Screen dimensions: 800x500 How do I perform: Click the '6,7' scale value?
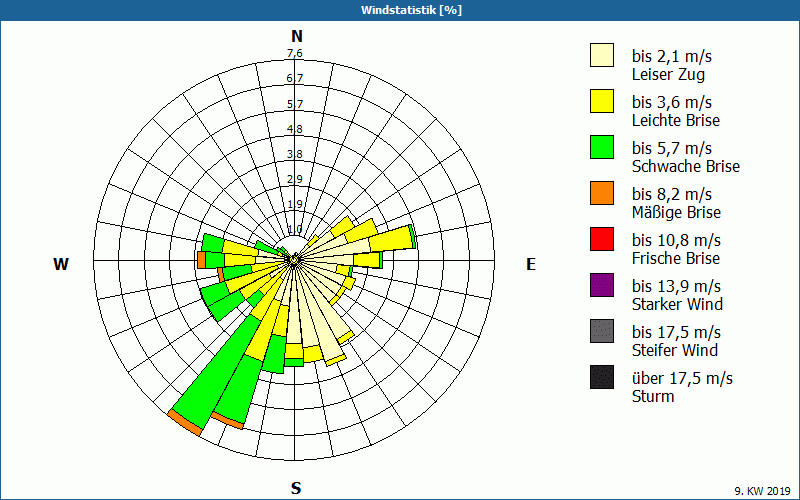pyautogui.click(x=295, y=79)
